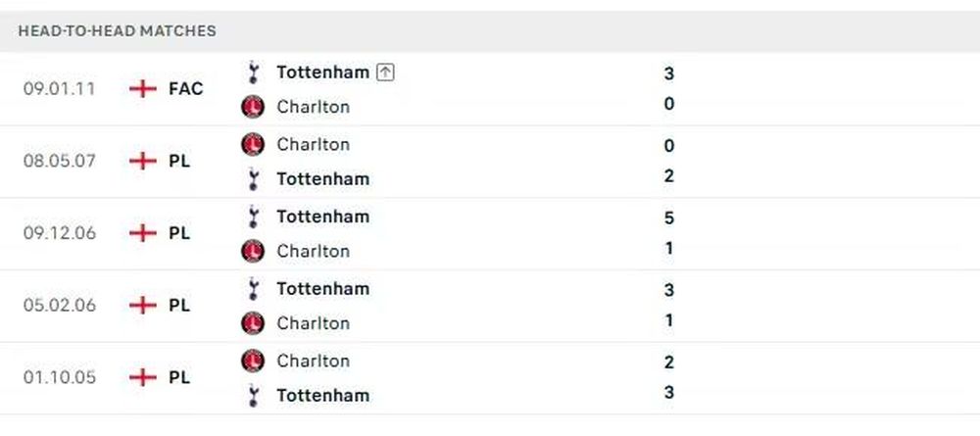Open the FAC competition link
The image size is (980, 436).
pyautogui.click(x=185, y=89)
